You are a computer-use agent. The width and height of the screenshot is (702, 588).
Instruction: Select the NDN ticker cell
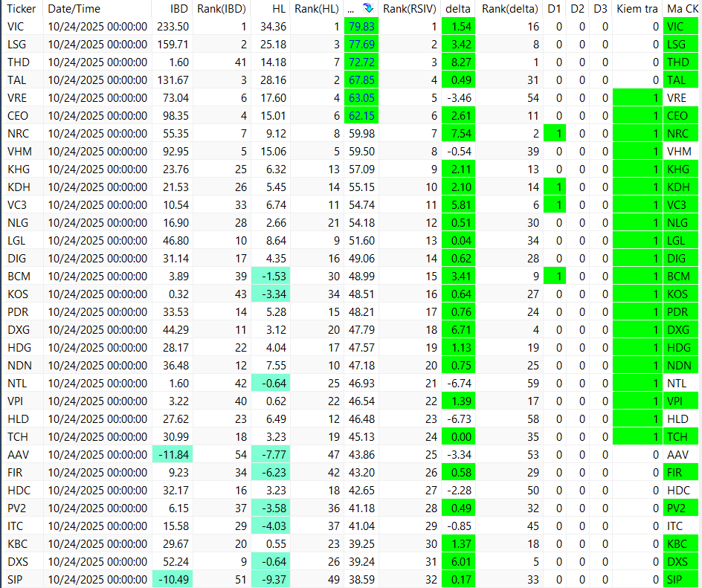tap(23, 366)
